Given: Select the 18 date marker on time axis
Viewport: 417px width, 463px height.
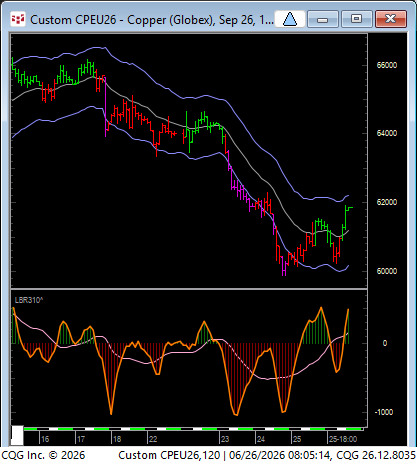Looking at the screenshot, I should [x=117, y=439].
